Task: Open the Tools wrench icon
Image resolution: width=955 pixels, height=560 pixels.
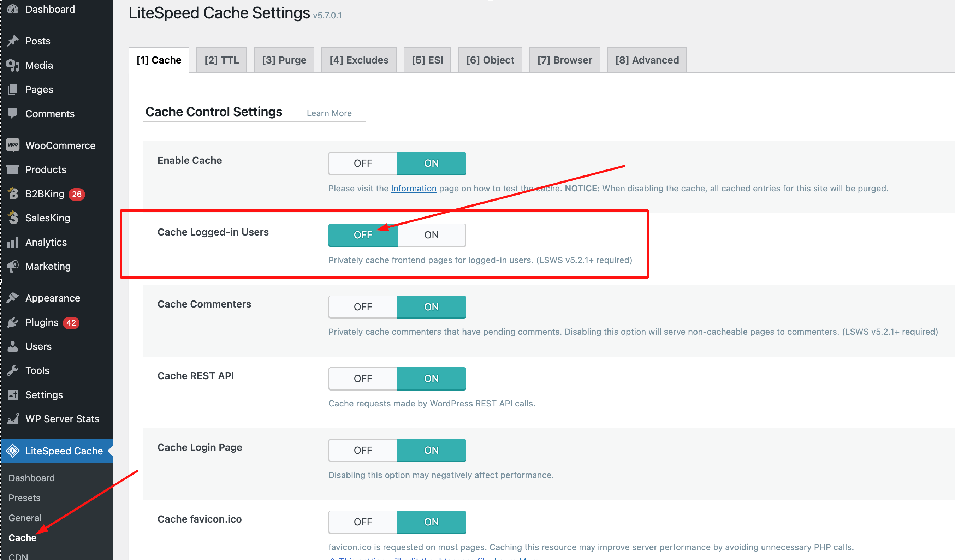Action: (13, 370)
